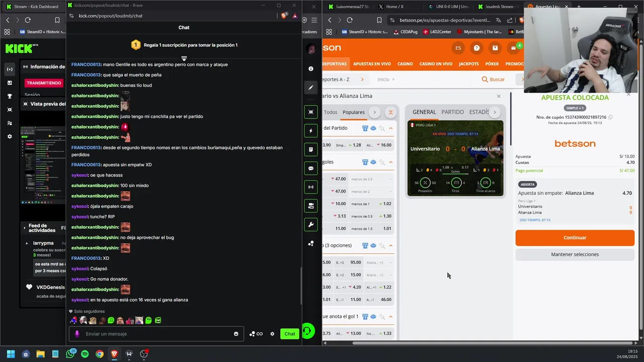Image resolution: width=644 pixels, height=362 pixels.
Task: Switch to Todos markets tab
Action: [x=331, y=112]
